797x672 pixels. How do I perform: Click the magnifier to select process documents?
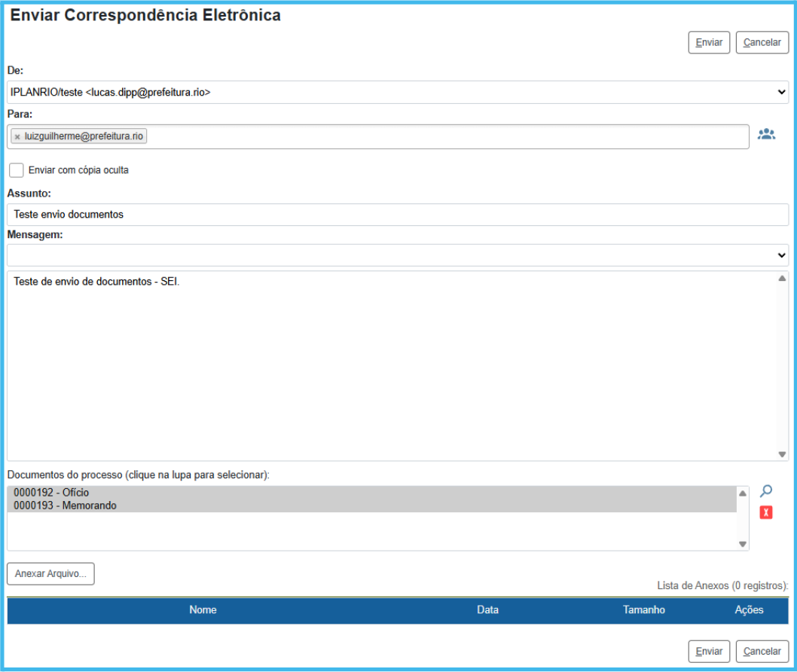click(x=766, y=491)
